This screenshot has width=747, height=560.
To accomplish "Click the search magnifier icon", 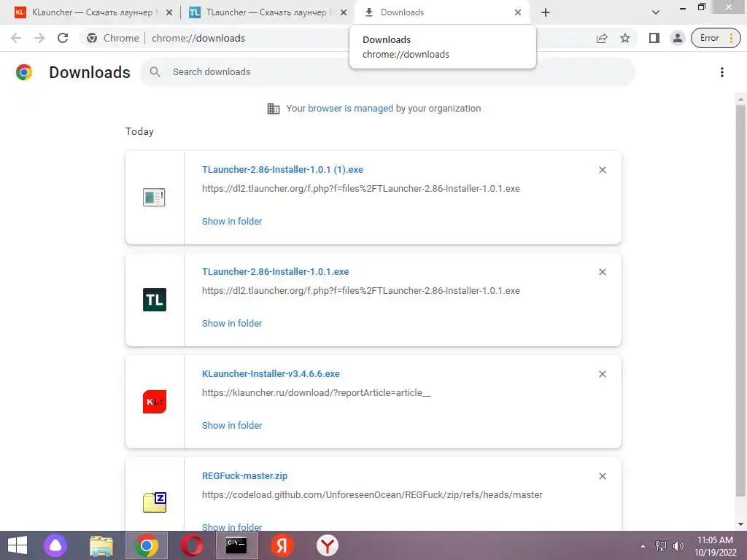I will (x=155, y=72).
